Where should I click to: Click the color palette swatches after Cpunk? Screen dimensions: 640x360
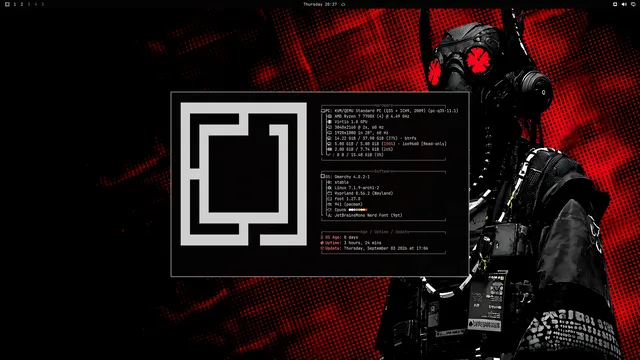click(358, 210)
